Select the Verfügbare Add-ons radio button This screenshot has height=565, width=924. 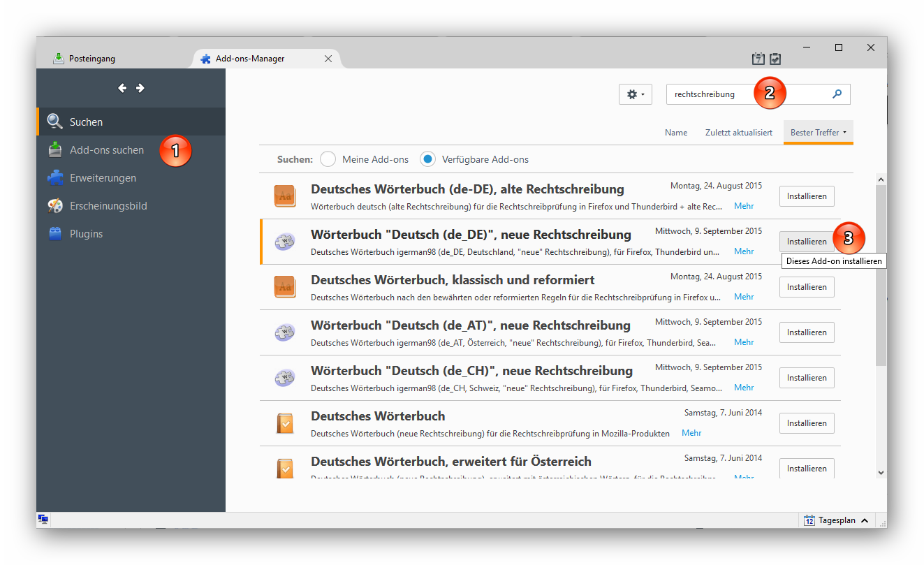tap(427, 159)
